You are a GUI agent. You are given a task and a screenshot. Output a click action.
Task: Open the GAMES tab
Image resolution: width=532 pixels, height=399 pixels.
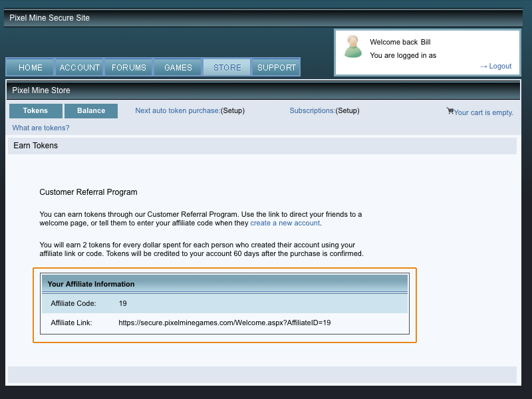click(x=178, y=67)
